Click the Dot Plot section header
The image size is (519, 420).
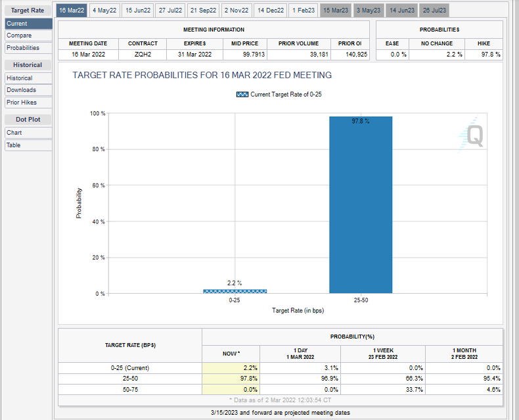pos(28,119)
